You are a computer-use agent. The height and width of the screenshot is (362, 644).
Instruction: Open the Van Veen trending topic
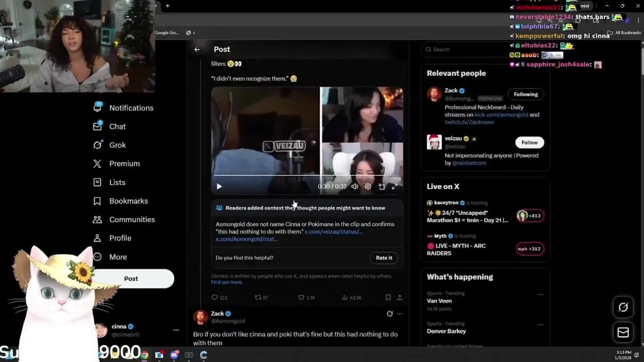(439, 301)
